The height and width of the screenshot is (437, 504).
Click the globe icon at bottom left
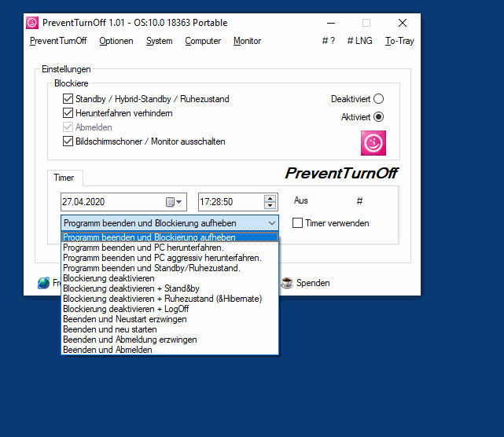point(43,283)
